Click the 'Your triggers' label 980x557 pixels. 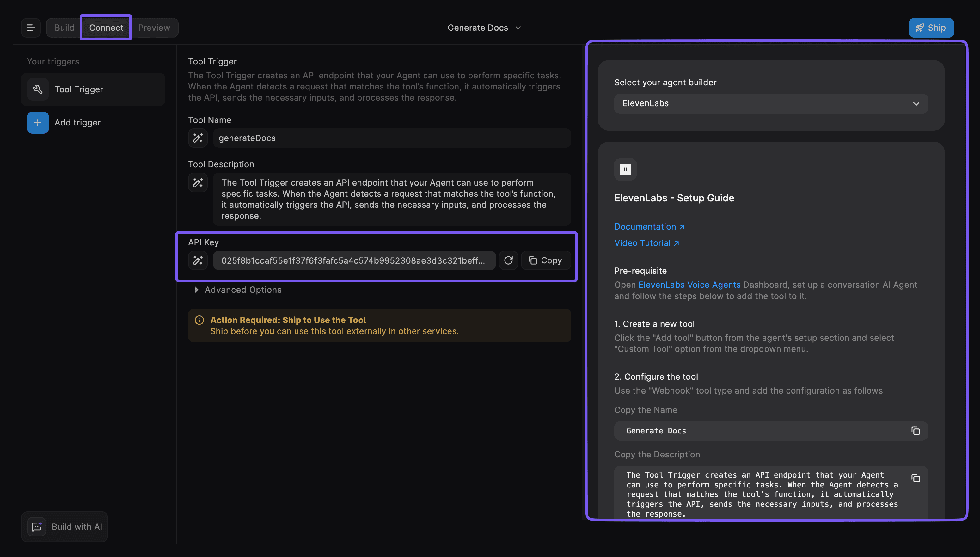pos(53,62)
